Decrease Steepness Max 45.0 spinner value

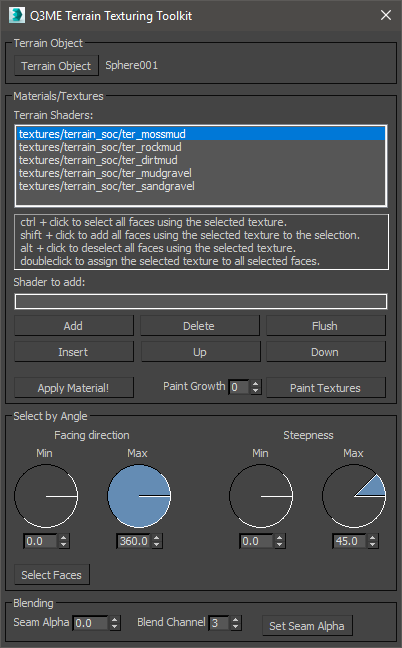pyautogui.click(x=373, y=545)
